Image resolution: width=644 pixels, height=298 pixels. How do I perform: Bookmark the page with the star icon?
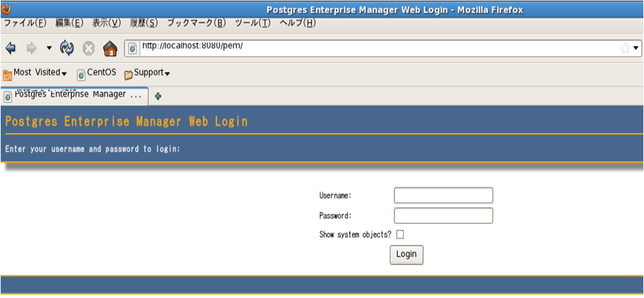coord(625,49)
